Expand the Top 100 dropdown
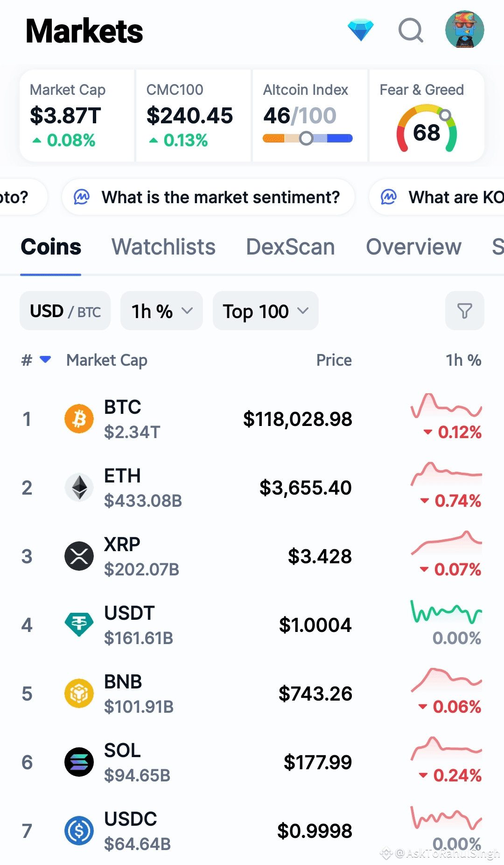This screenshot has width=504, height=865. pos(266,311)
